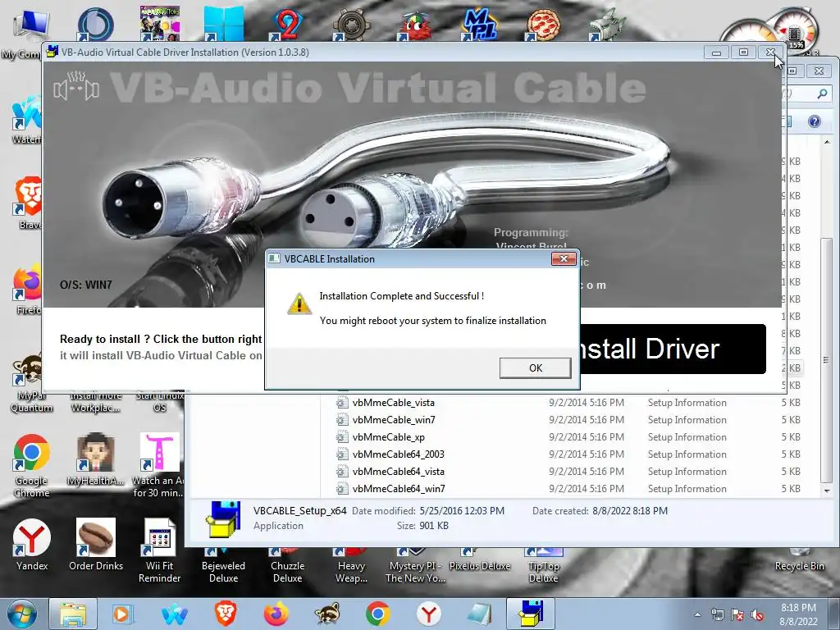Open Mystery PI desktop shortcut
Viewport: 840px width, 630px height.
coord(416,566)
